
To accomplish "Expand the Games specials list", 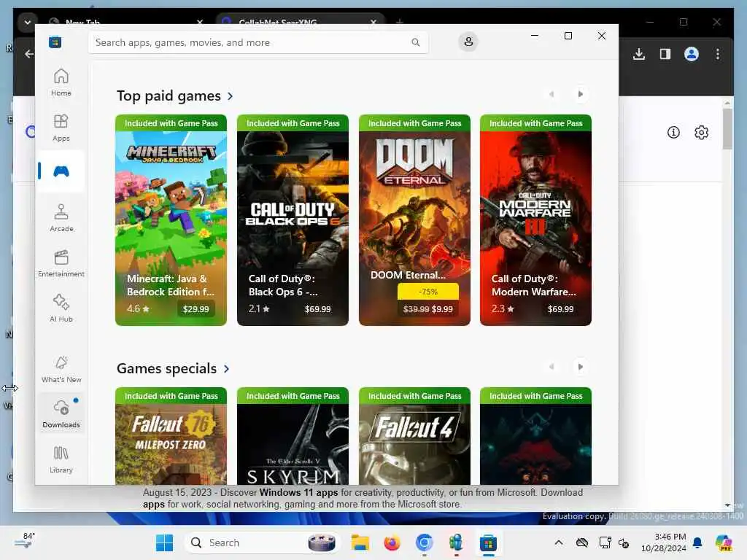I will 173,368.
